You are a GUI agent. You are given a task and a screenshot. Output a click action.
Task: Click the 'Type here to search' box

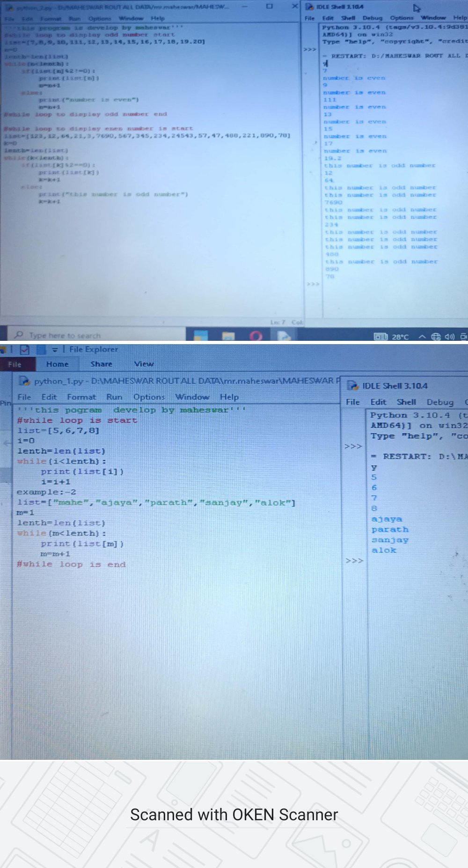coord(65,336)
